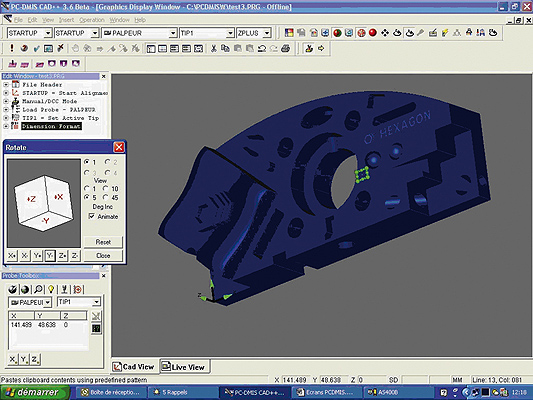Open the PALPEUR dropdown in Probe Toolbox
Image resolution: width=533 pixels, height=400 pixels.
[48, 302]
